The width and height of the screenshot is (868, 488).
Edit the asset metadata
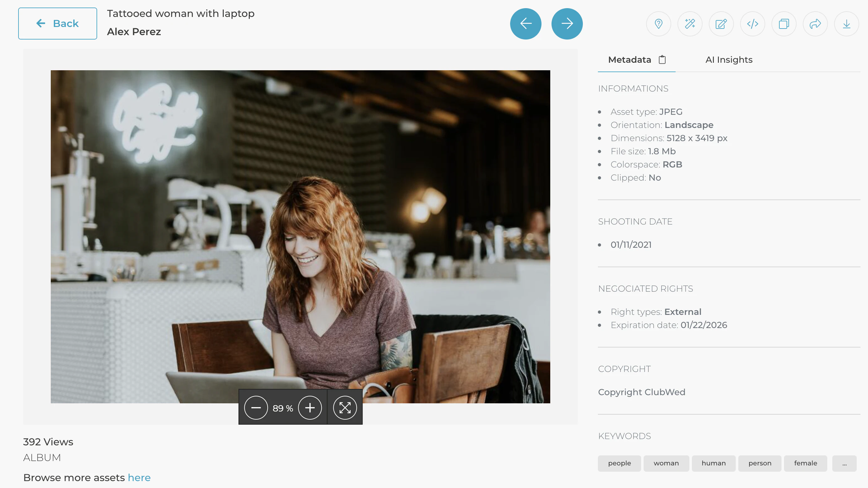point(721,24)
